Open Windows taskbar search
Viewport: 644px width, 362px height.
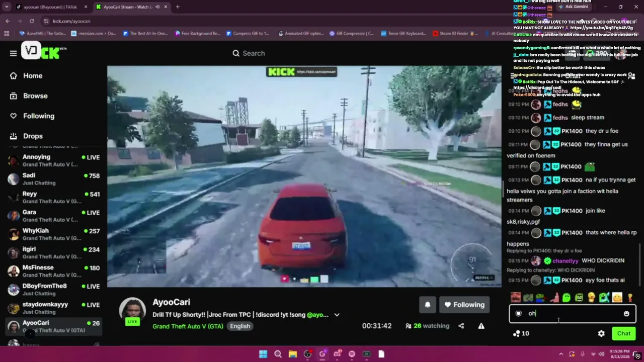[x=278, y=354]
